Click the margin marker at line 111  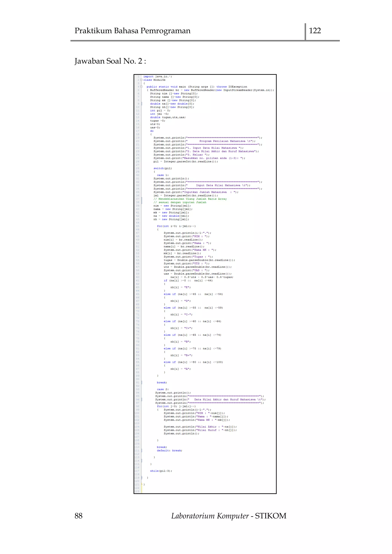click(x=142, y=451)
